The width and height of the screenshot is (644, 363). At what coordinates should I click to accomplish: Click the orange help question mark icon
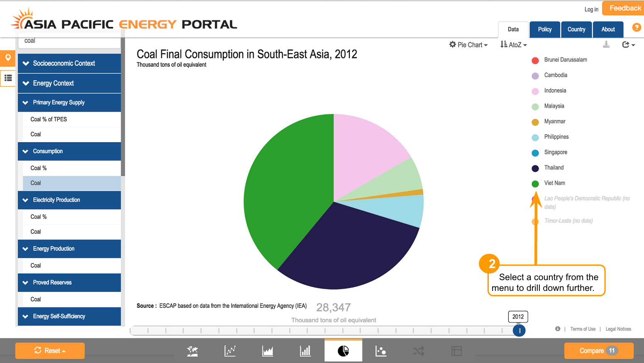pyautogui.click(x=636, y=27)
